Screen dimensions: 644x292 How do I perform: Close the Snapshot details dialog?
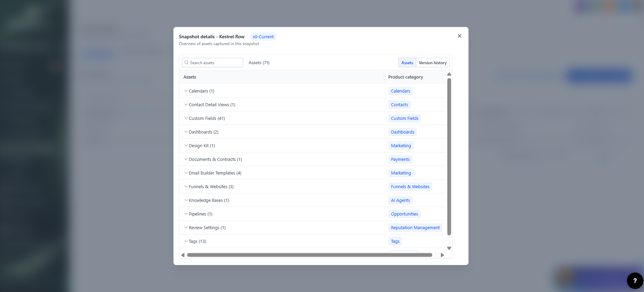tap(460, 36)
